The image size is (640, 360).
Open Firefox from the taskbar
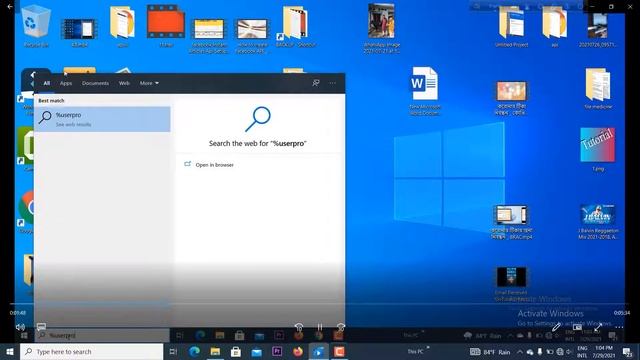point(298,351)
